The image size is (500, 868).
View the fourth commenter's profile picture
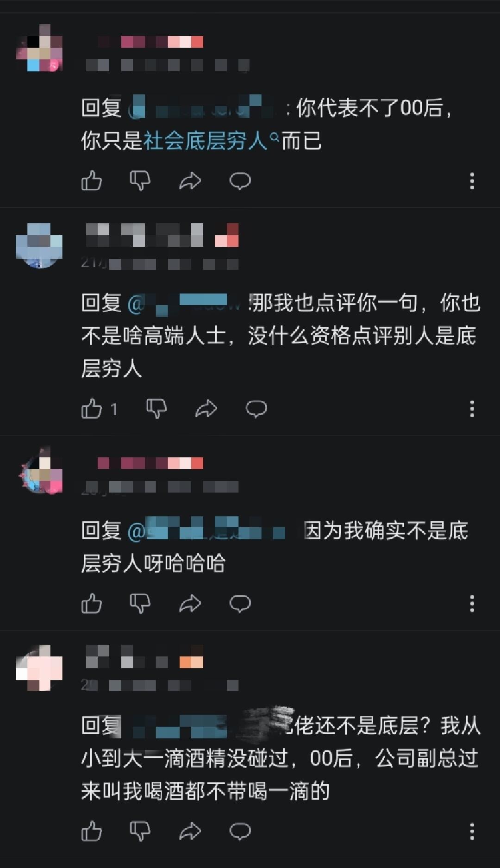point(39,668)
